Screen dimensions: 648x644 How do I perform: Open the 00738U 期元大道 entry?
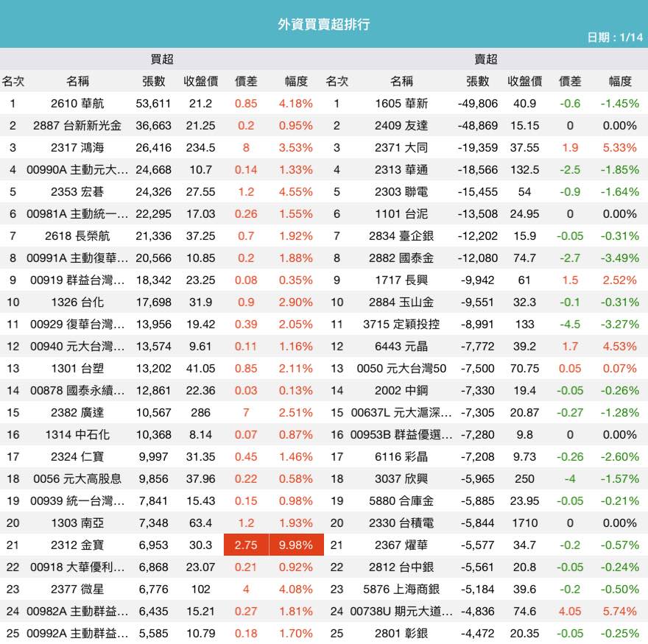(401, 612)
